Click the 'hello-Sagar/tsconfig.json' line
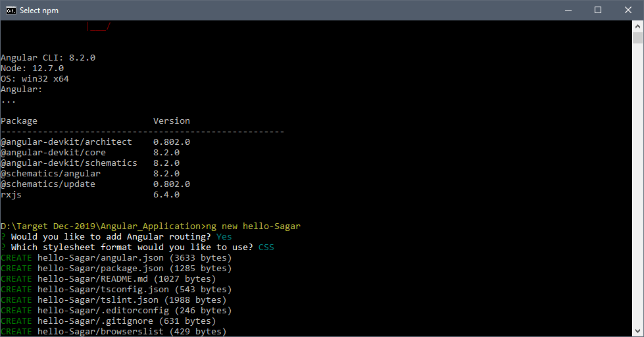This screenshot has width=644, height=337. click(116, 290)
